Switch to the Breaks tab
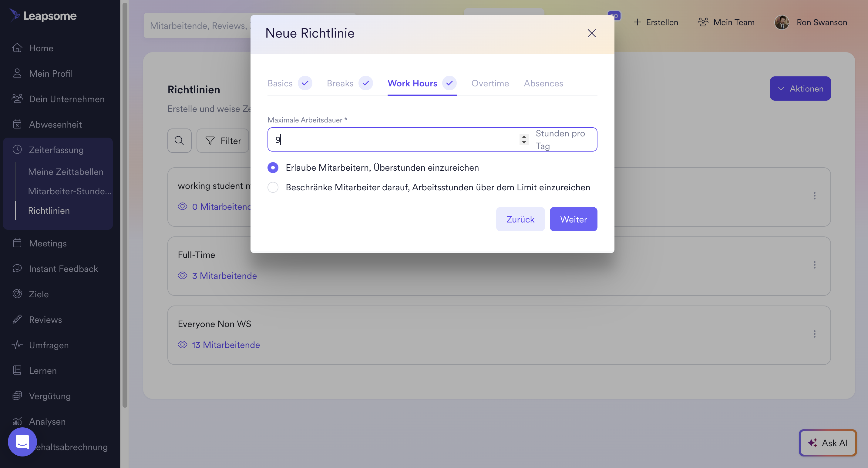868x468 pixels. (x=349, y=83)
